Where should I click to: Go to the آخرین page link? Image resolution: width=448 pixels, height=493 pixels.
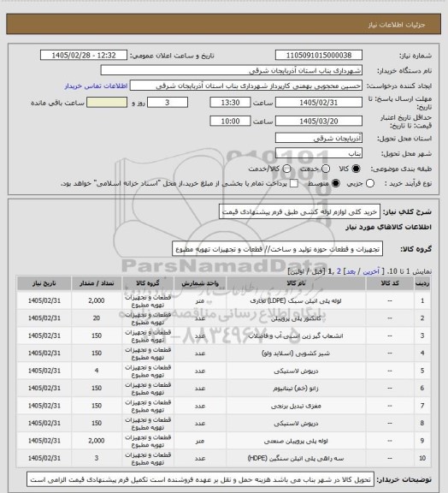371,271
